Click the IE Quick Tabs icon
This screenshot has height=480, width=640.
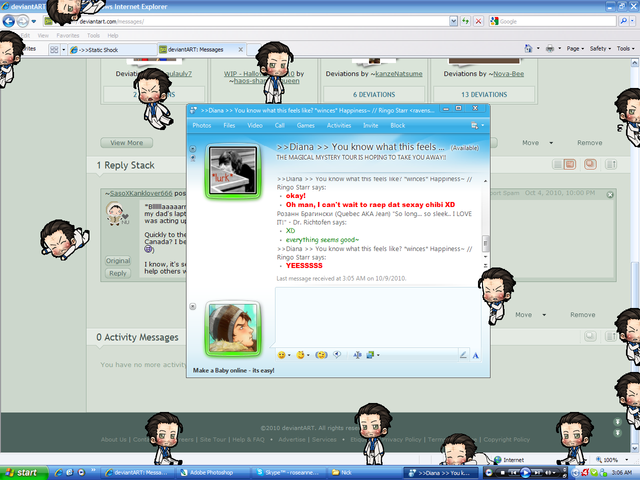tap(54, 50)
